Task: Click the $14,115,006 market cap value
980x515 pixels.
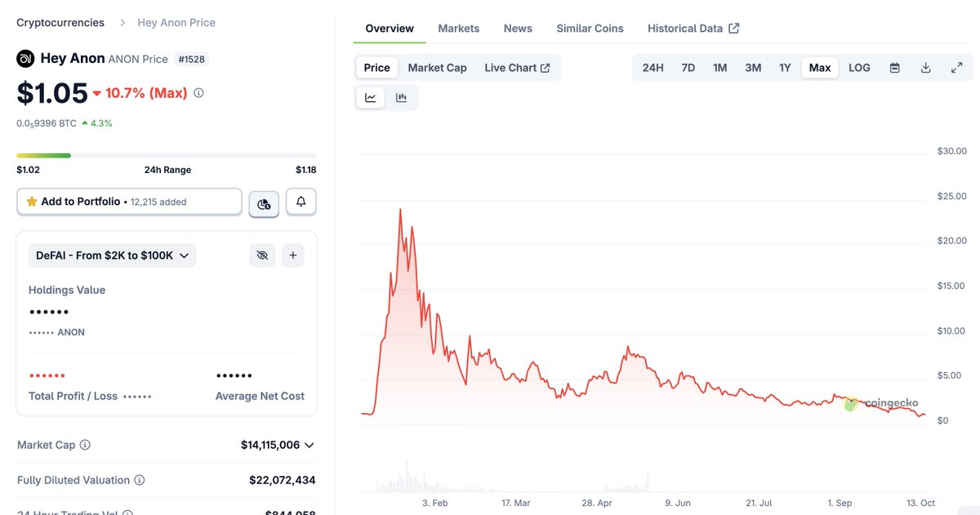Action: pyautogui.click(x=270, y=445)
